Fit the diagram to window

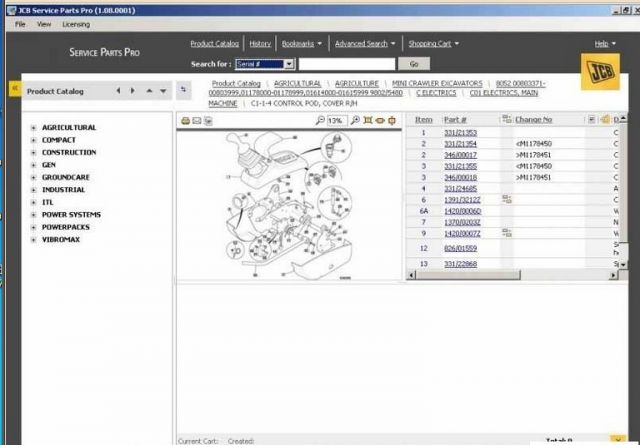(x=368, y=120)
